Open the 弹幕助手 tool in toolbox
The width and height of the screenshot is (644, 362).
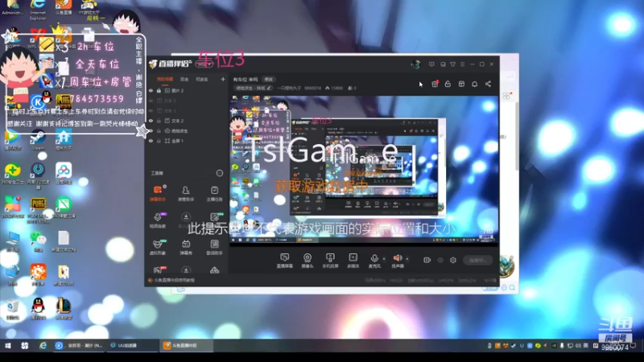click(158, 193)
